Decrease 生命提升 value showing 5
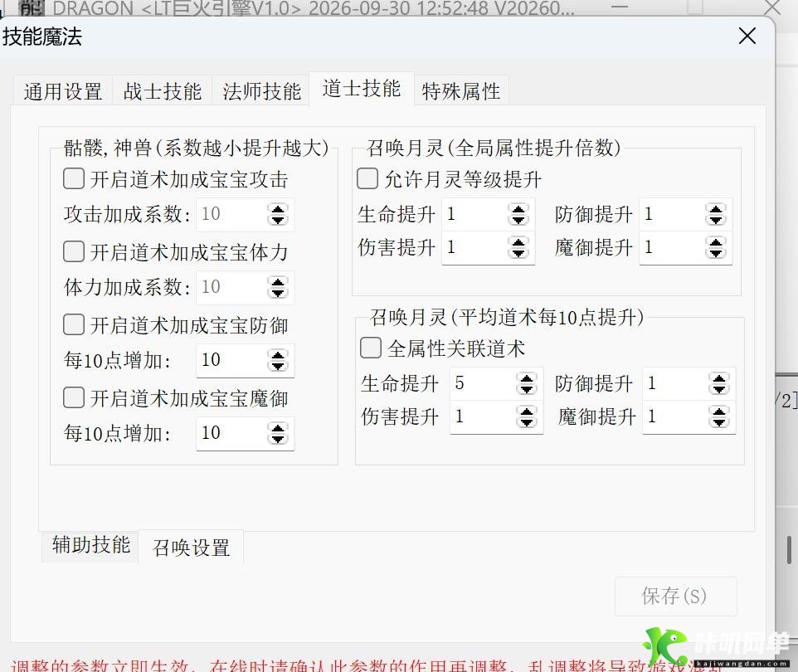 point(526,389)
